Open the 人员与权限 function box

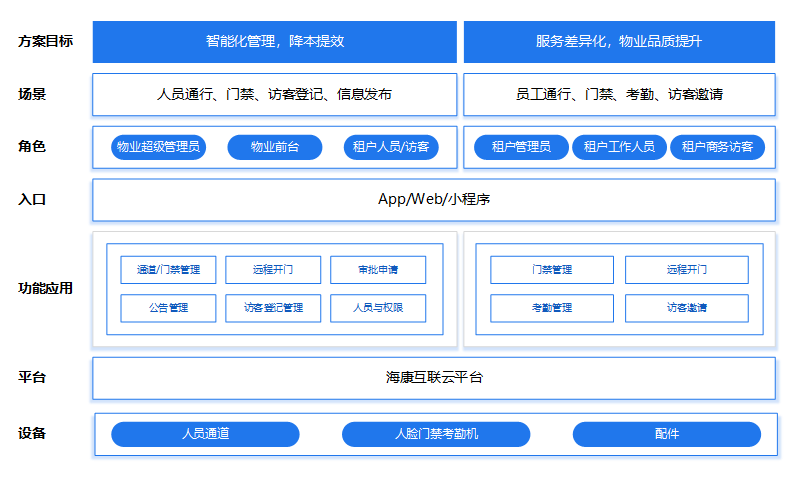pos(378,308)
